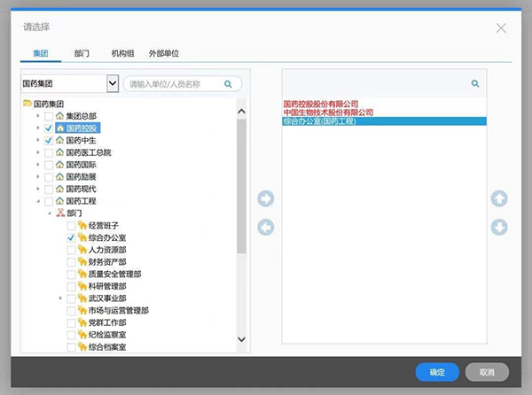
Task: Click the department icon beside 经营班子
Action: click(x=82, y=225)
